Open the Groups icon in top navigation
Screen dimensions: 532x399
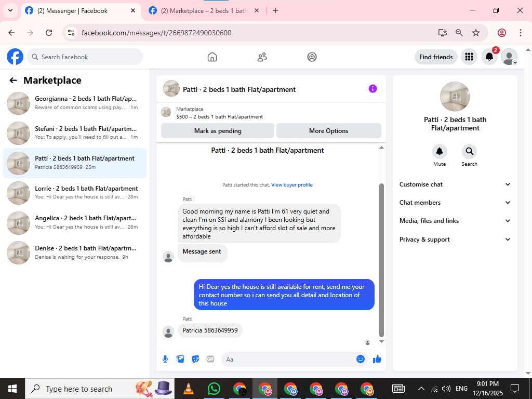312,57
